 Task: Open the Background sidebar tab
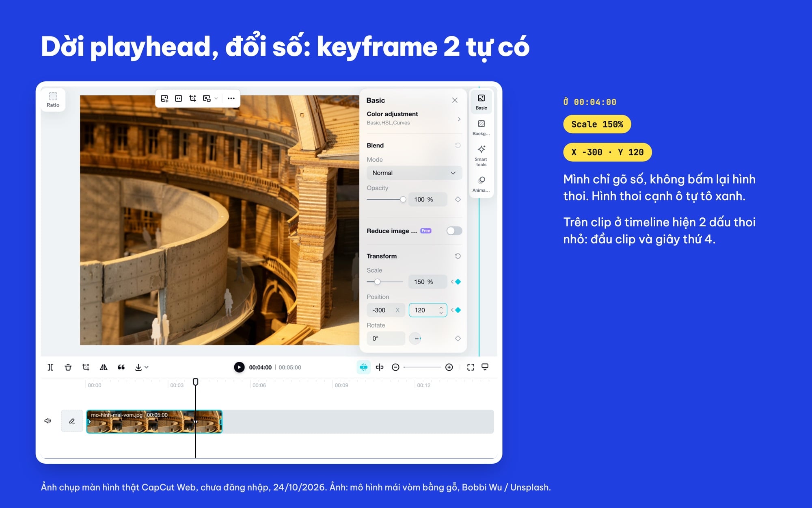(481, 128)
